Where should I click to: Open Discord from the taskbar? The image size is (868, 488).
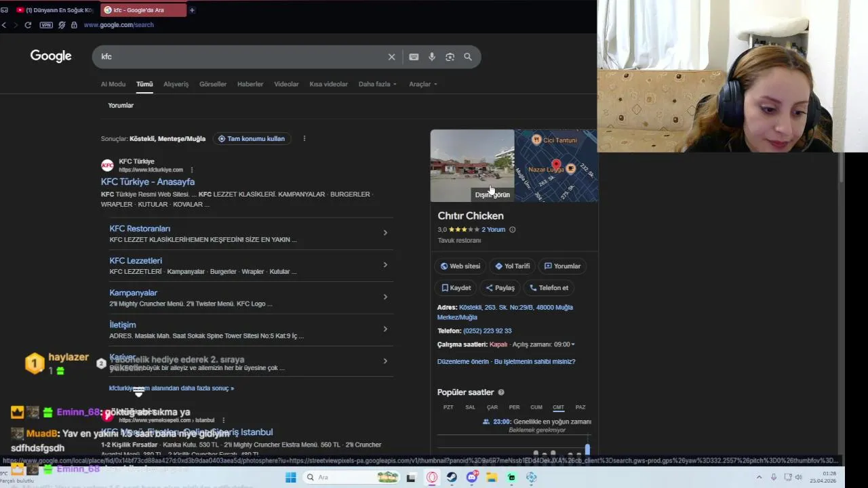click(x=472, y=477)
